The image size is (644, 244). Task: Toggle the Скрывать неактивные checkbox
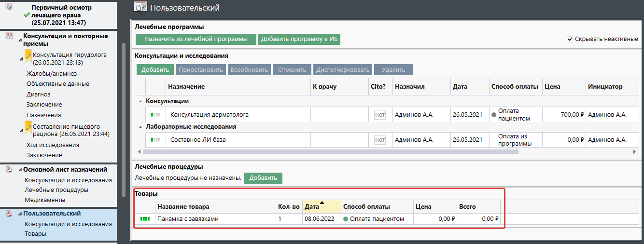[x=570, y=39]
